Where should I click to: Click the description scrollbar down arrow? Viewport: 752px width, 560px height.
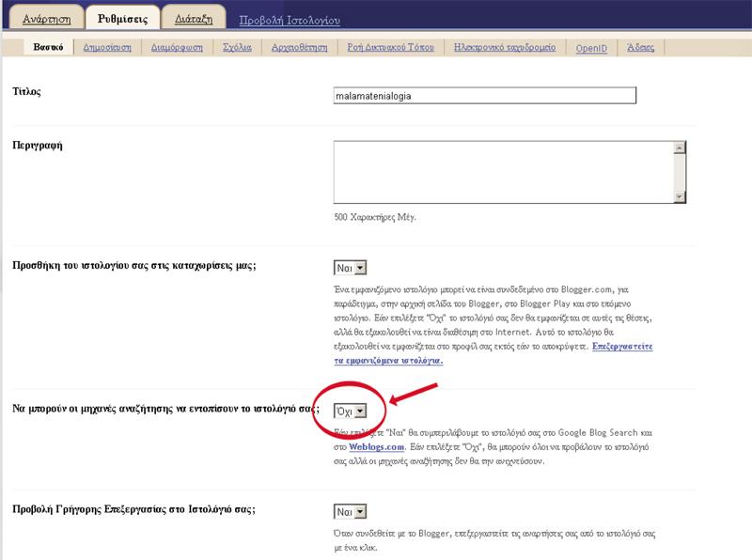click(680, 196)
